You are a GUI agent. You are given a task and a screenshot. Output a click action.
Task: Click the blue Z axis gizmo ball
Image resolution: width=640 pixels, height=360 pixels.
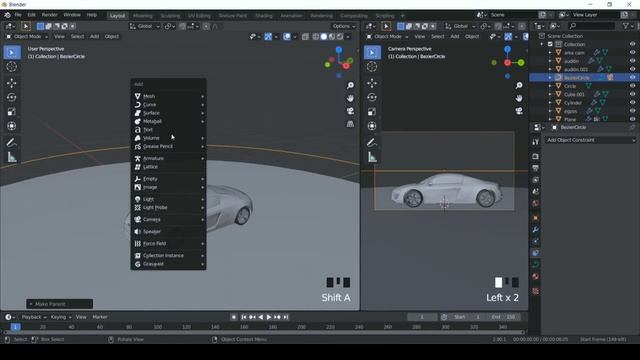point(339,50)
